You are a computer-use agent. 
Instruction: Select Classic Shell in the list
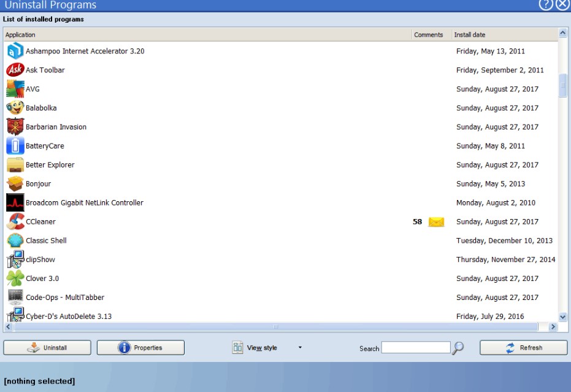click(46, 240)
